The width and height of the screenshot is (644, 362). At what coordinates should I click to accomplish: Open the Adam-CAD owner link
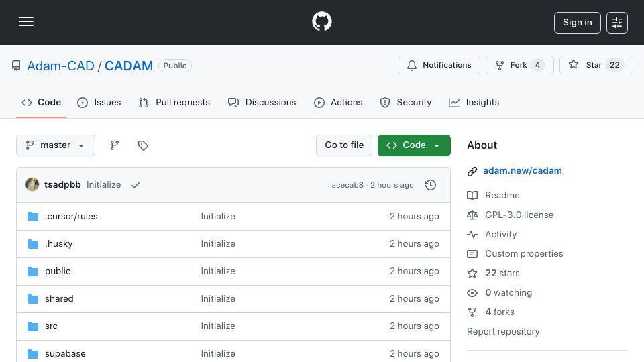[x=61, y=66]
